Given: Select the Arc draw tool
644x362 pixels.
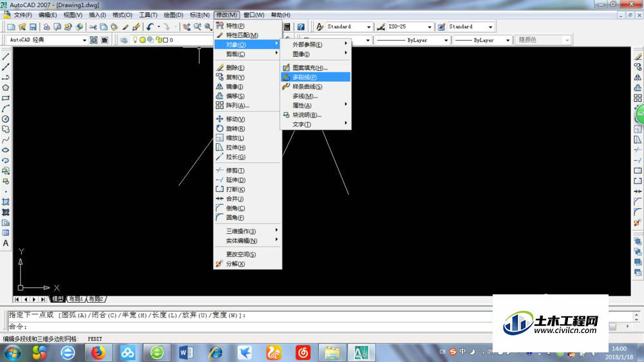Looking at the screenshot, I should click(6, 108).
